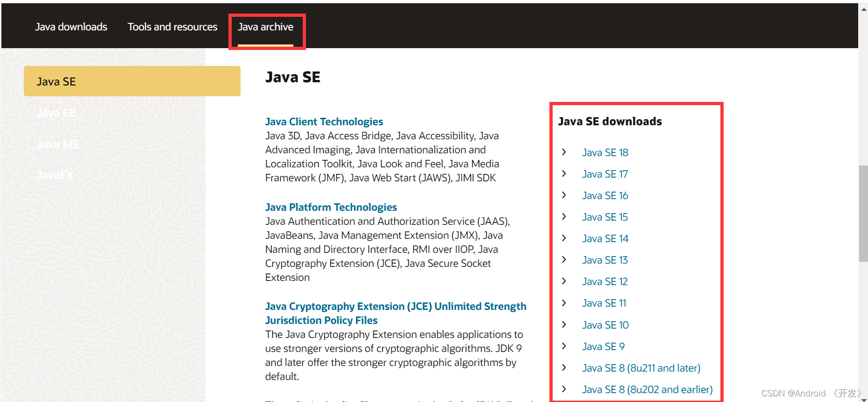Follow the Java SE 13 link

(605, 260)
